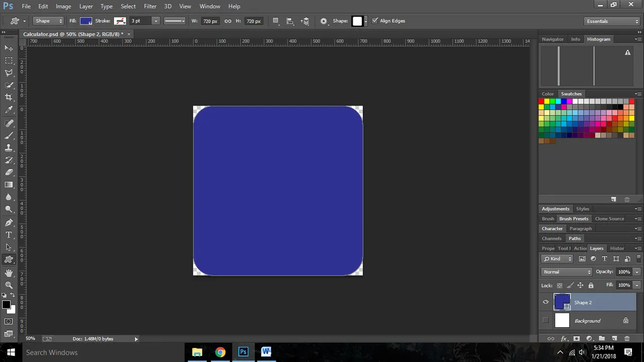
Task: Open the custom Shape picker dropdown
Action: click(366, 21)
